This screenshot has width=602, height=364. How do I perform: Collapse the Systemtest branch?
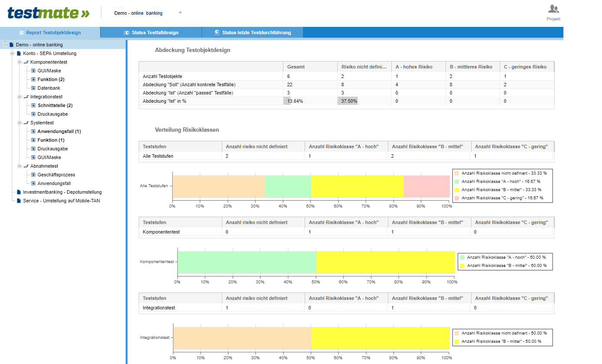tap(20, 123)
